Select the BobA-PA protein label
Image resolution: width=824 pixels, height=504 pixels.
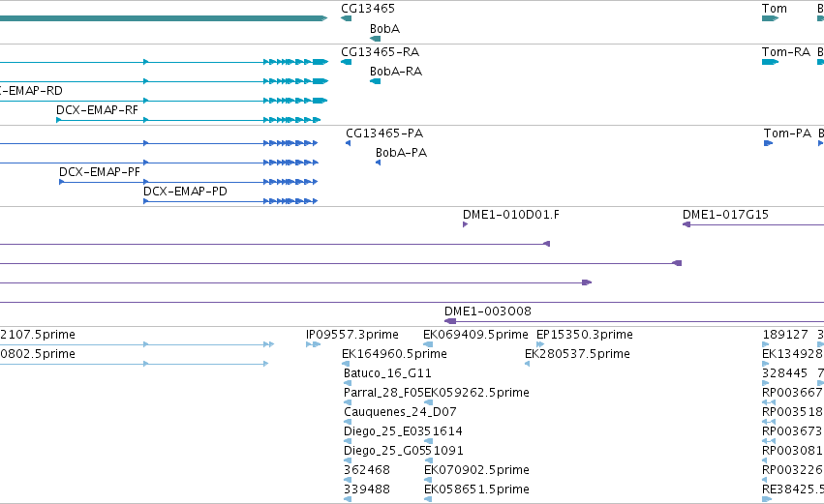(401, 153)
